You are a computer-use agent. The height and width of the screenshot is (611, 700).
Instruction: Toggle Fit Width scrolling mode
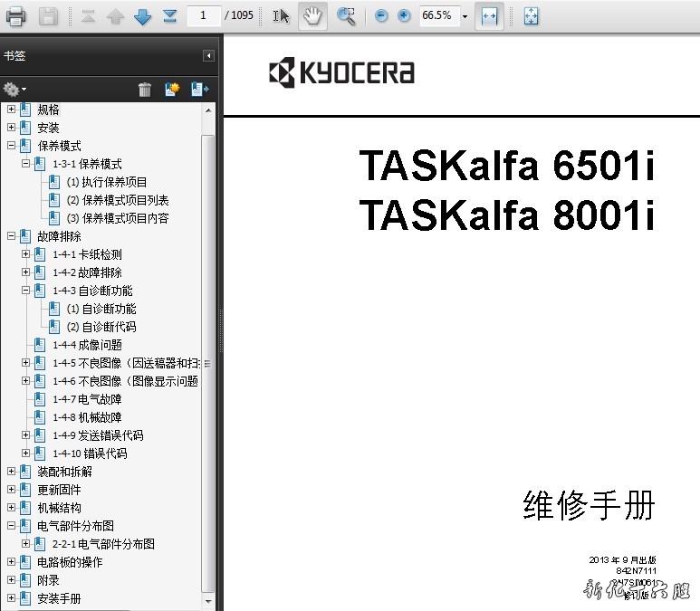coord(489,15)
